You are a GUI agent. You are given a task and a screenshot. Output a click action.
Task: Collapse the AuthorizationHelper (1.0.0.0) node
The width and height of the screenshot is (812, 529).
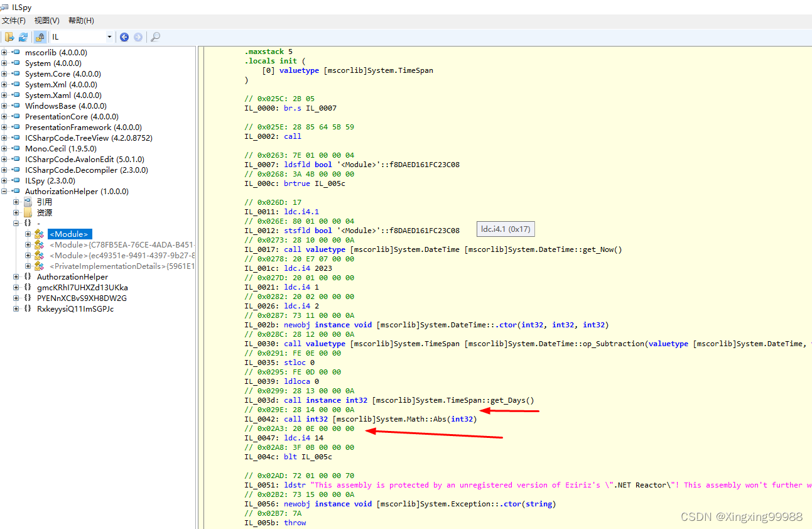5,191
